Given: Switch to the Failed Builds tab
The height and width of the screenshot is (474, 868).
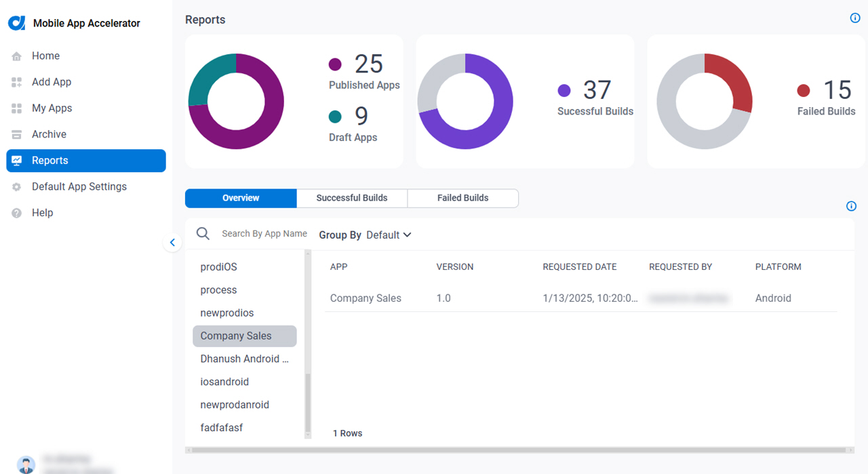Looking at the screenshot, I should [463, 198].
